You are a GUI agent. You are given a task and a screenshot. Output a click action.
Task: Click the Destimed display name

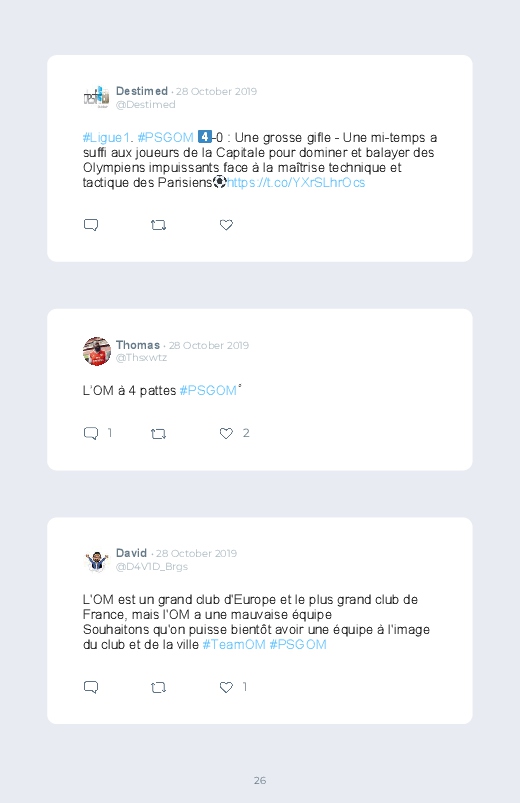coord(142,91)
